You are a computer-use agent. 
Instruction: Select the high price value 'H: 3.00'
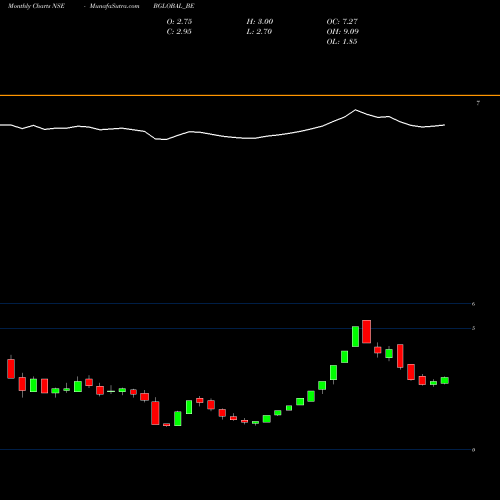coord(260,22)
